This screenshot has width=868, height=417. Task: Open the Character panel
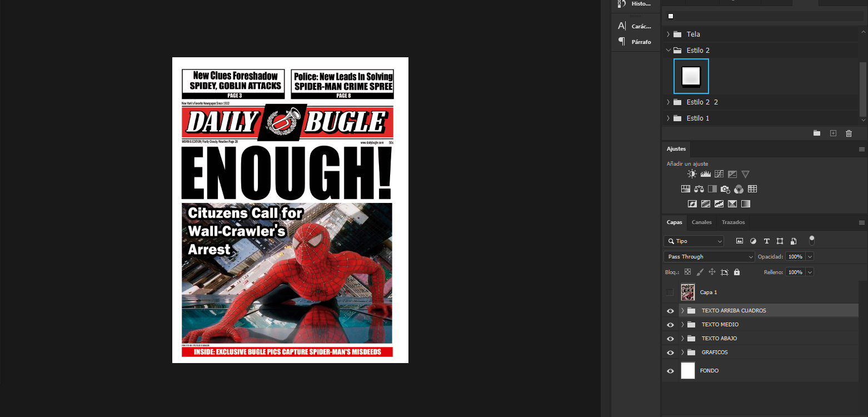634,26
